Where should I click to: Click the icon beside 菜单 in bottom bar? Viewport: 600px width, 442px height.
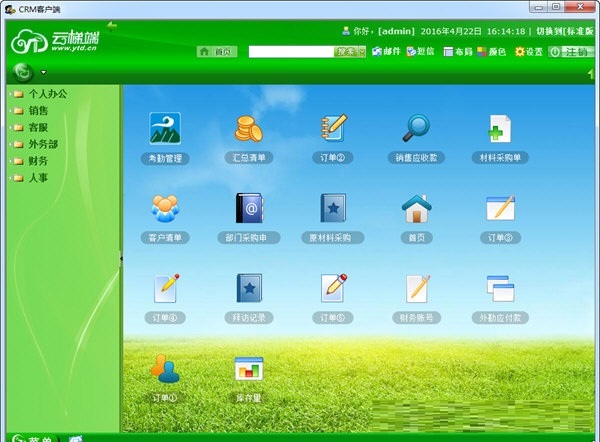tap(76, 439)
